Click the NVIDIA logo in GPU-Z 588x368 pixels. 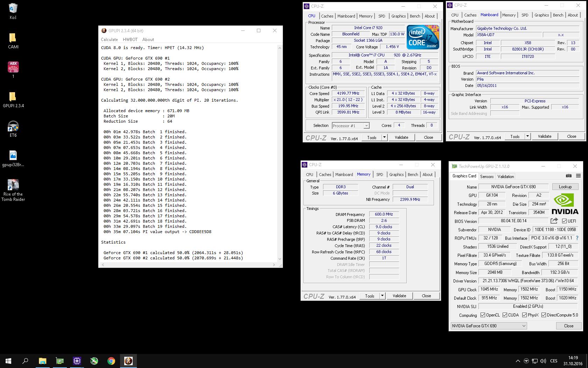(565, 204)
